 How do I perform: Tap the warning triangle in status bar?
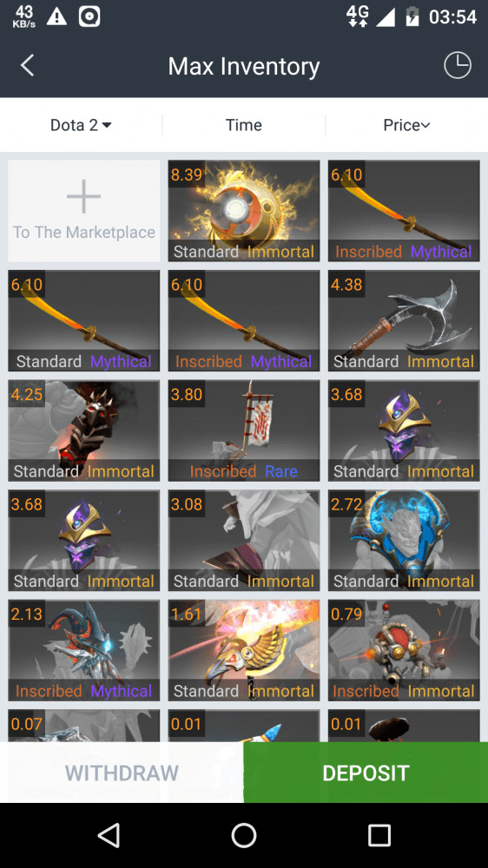pos(56,16)
